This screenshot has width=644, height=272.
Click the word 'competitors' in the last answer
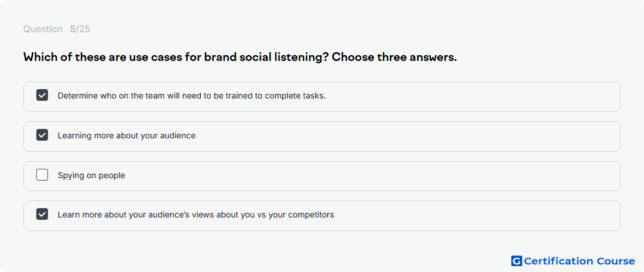click(x=313, y=215)
